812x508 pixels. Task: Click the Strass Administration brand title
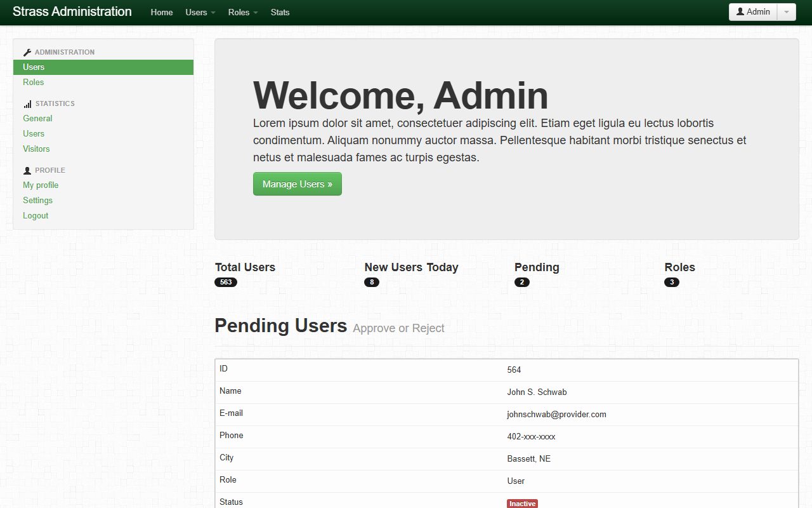pos(72,11)
